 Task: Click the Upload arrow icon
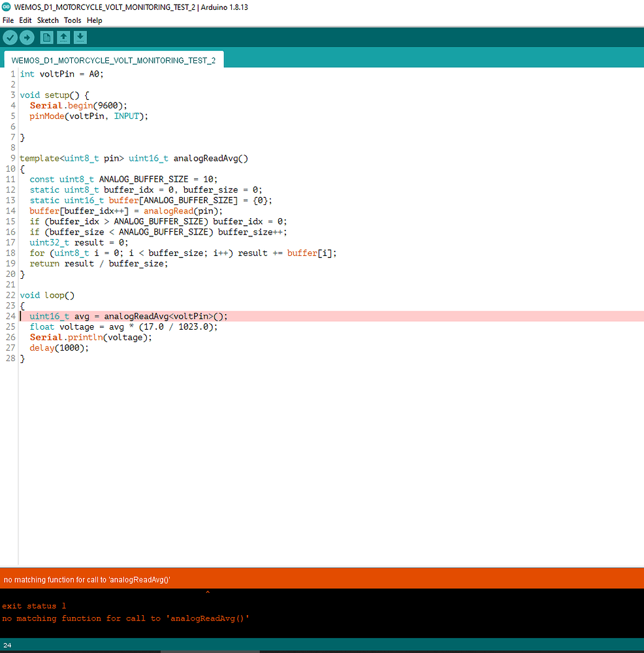click(27, 37)
